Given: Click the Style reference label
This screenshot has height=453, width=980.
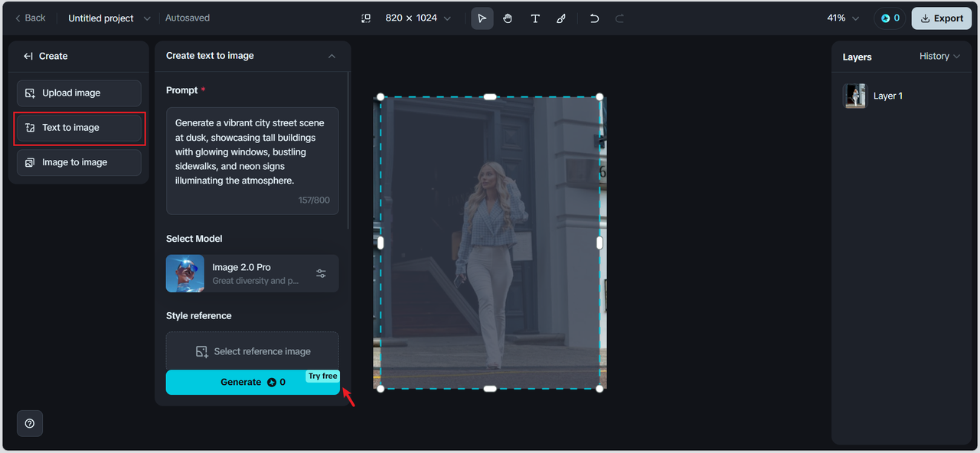Looking at the screenshot, I should (x=199, y=315).
